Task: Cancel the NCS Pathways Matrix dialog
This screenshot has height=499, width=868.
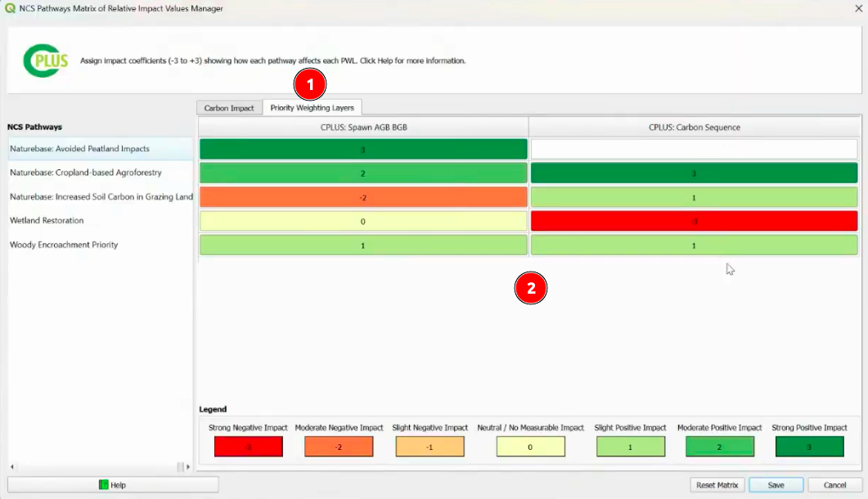Action: tap(833, 484)
